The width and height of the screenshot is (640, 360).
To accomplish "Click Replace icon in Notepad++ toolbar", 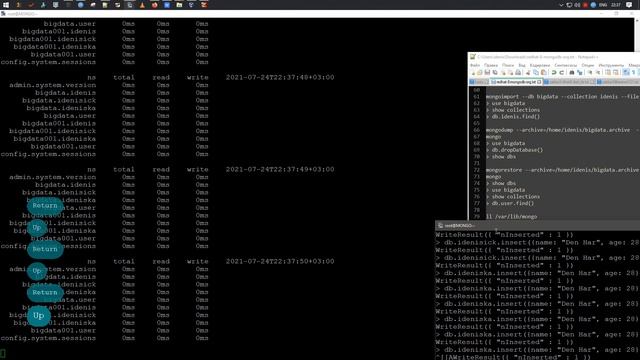I will 580,72.
